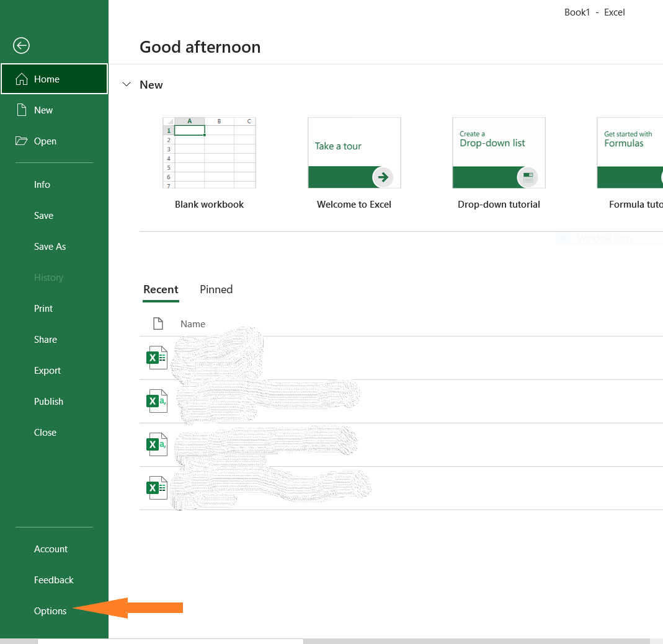Click the CSV file icon of third recent file
Viewport: 663px width, 644px height.
157,444
